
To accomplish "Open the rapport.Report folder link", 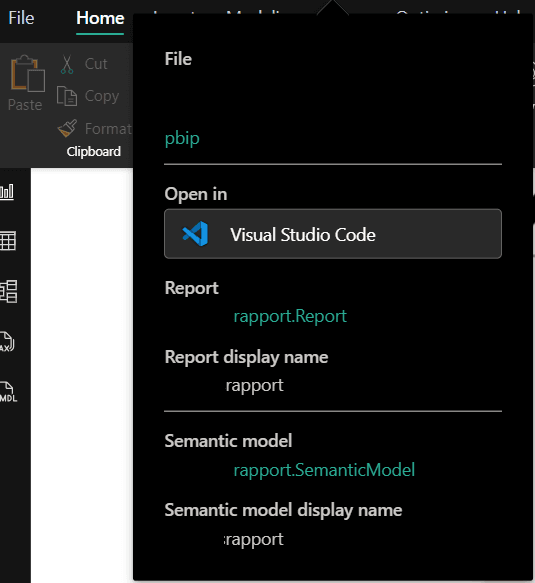I will click(x=290, y=316).
